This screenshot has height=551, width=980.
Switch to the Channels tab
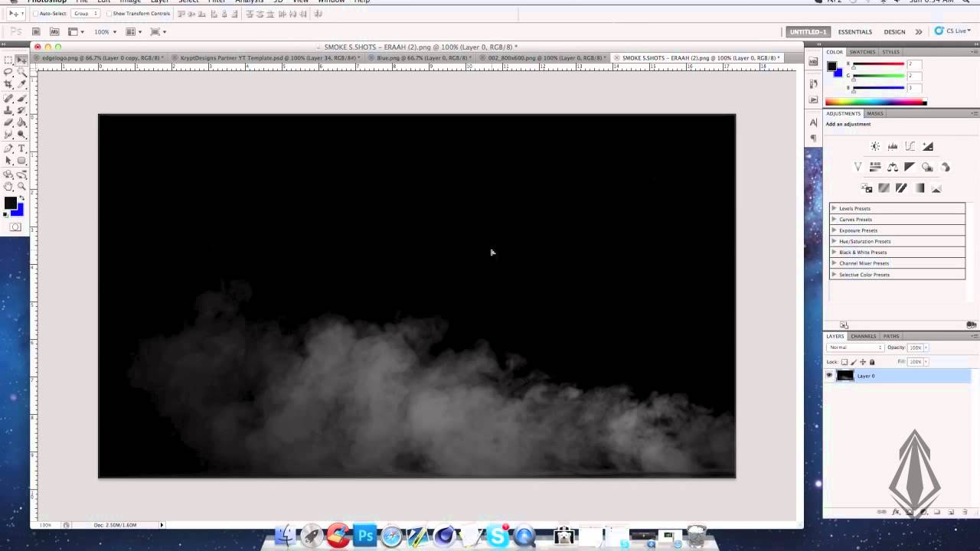[x=864, y=336]
